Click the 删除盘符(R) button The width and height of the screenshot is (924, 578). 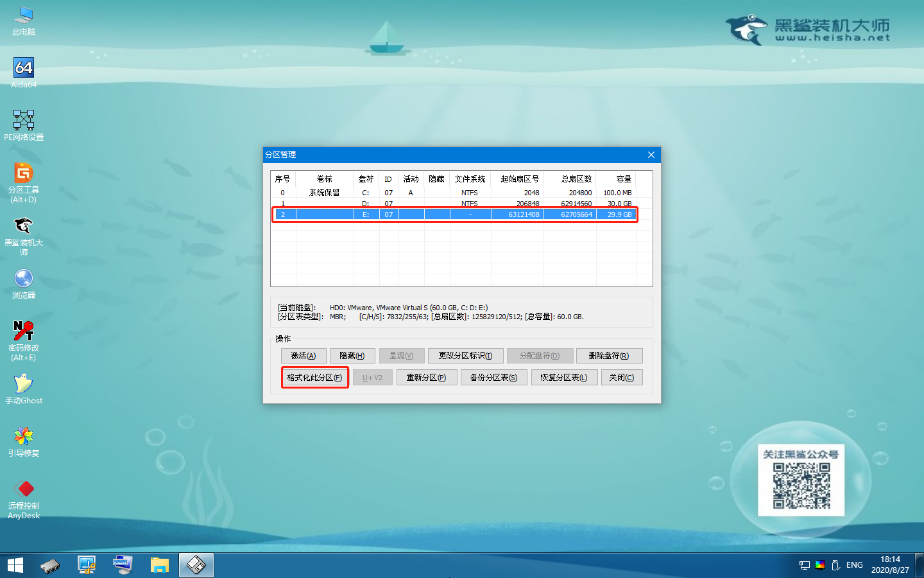coord(609,356)
